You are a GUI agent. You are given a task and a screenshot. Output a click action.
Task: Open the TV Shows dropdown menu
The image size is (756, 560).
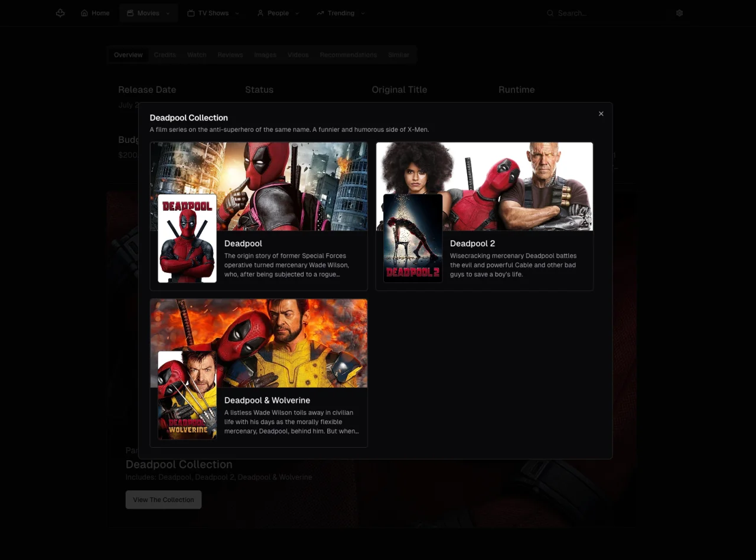click(x=213, y=13)
